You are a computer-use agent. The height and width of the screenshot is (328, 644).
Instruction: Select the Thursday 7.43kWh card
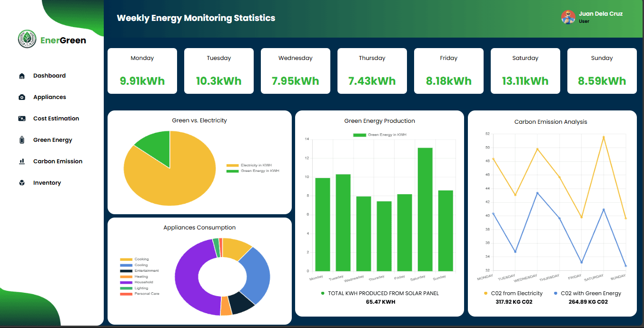[x=372, y=71]
